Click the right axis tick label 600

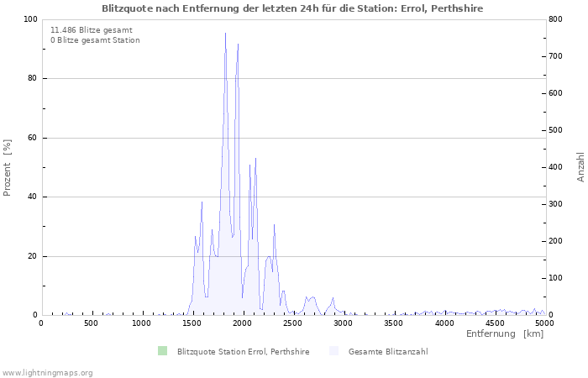click(x=555, y=93)
